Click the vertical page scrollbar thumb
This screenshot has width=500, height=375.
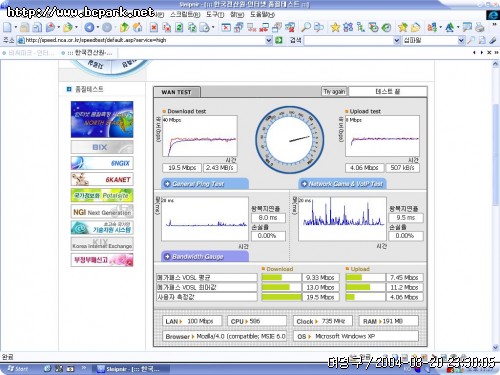[x=496, y=155]
